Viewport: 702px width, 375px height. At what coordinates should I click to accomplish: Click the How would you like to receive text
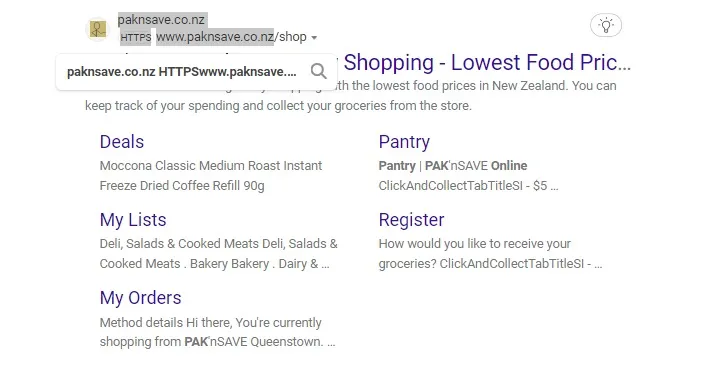tap(490, 253)
